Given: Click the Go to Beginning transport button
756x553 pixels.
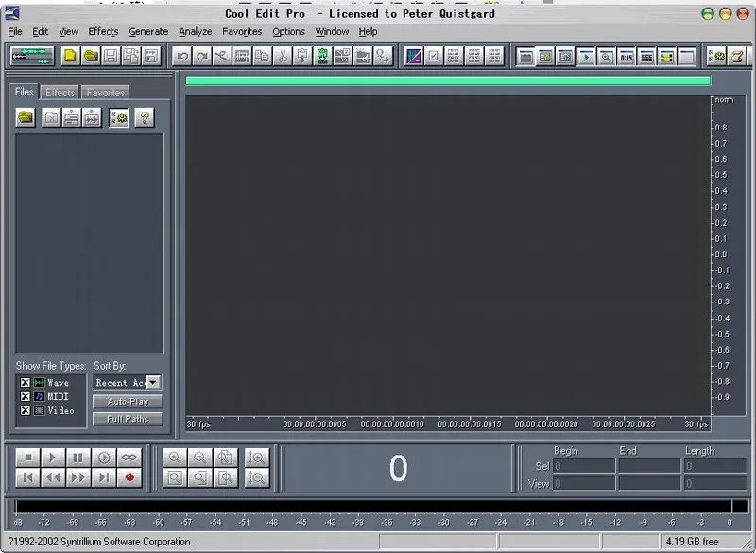Looking at the screenshot, I should coord(28,477).
